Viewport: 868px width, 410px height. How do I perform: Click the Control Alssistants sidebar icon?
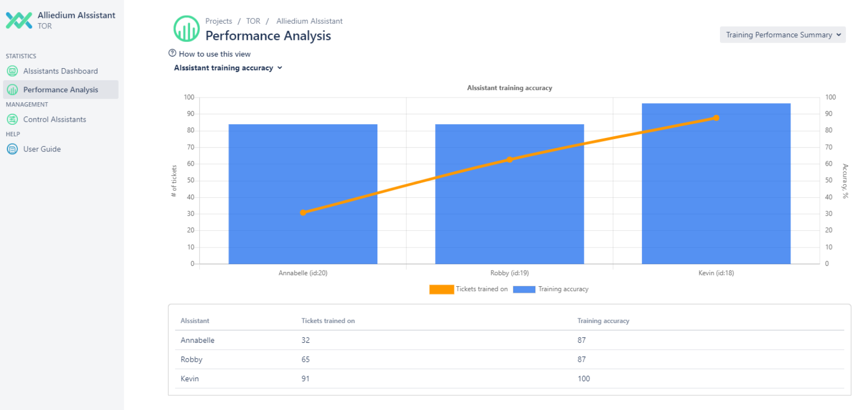click(13, 120)
